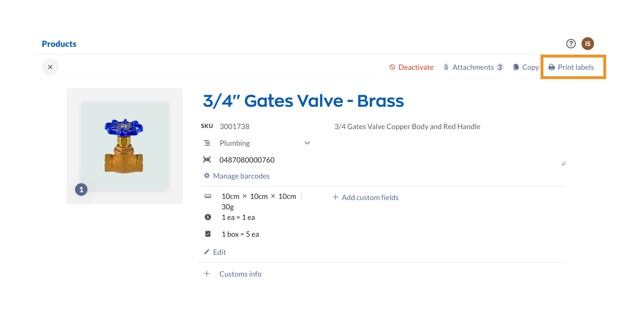Click the clipboard icon beside 1 box
This screenshot has height=310, width=644.
click(208, 234)
